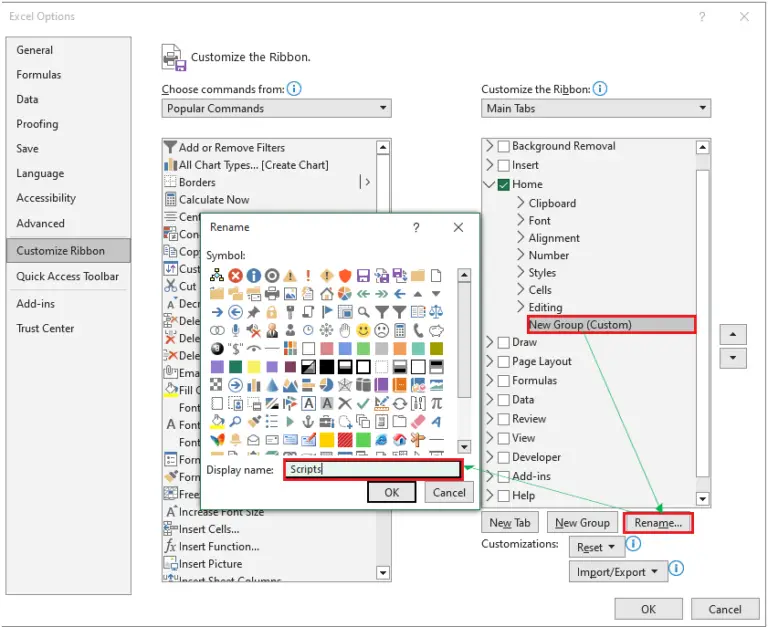The width and height of the screenshot is (768, 627).
Task: Open the Choose commands from dropdown
Action: 276,108
